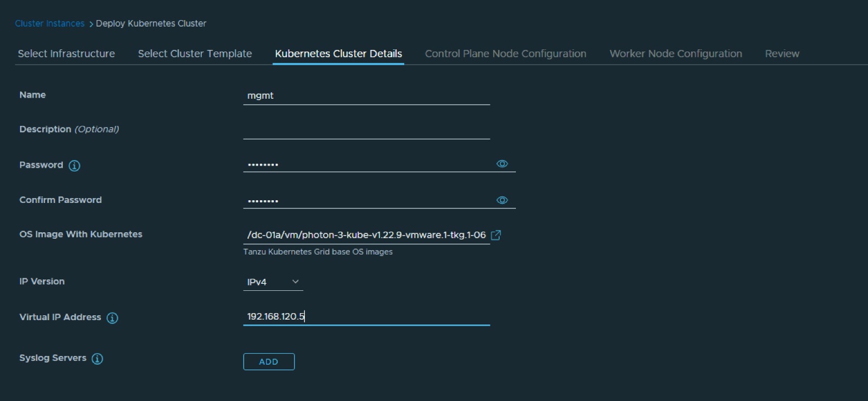868x401 pixels.
Task: Select the 'Description (Optional)' label text
Action: tap(69, 129)
